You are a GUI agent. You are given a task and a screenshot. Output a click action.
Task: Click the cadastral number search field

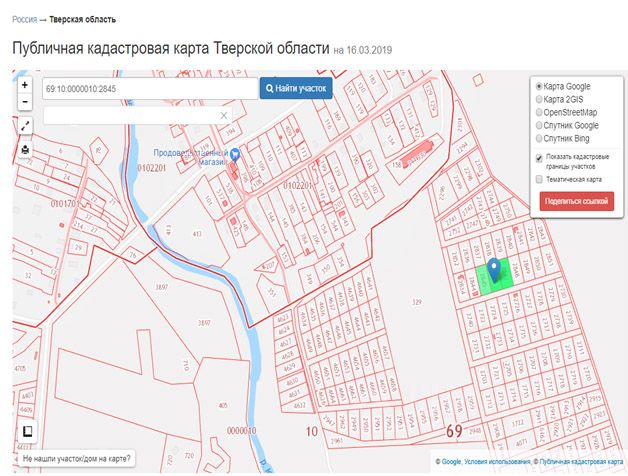150,89
